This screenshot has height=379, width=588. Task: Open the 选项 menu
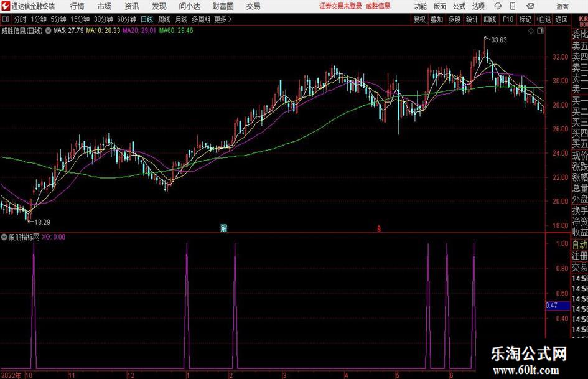tap(478, 6)
